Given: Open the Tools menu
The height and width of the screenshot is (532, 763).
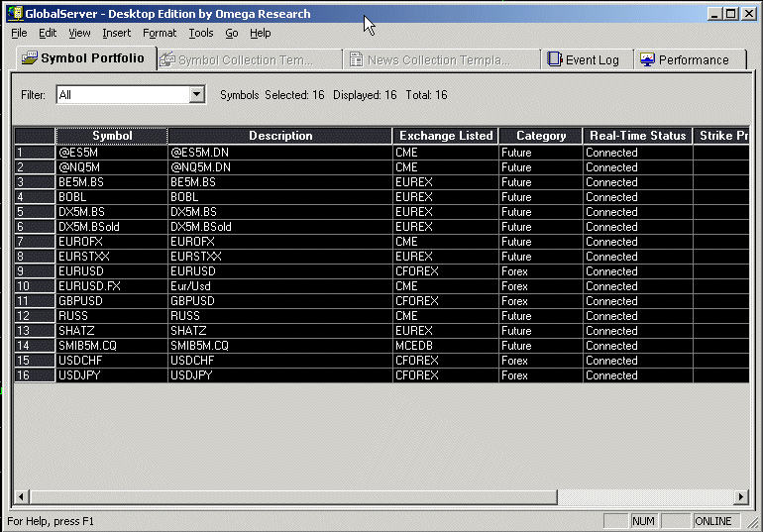Looking at the screenshot, I should pyautogui.click(x=201, y=33).
